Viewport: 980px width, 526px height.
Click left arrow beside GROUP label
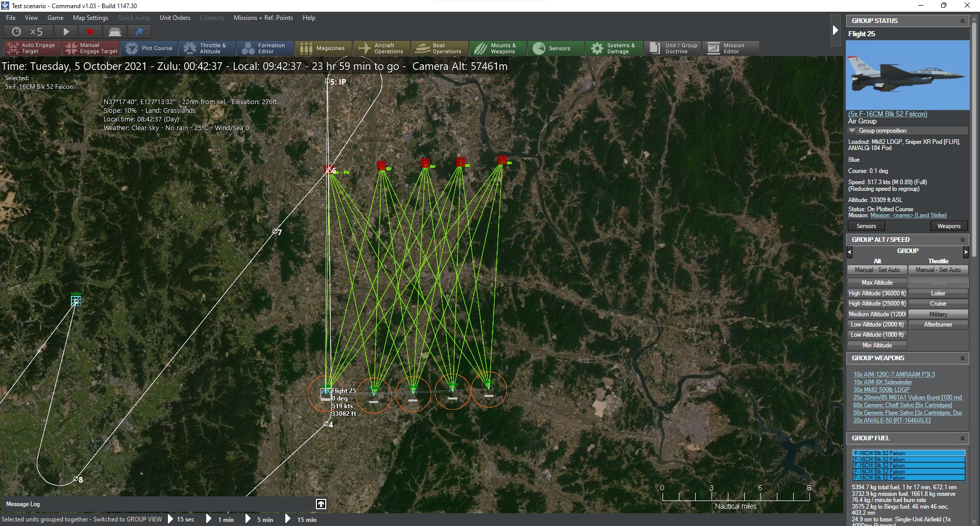(850, 252)
